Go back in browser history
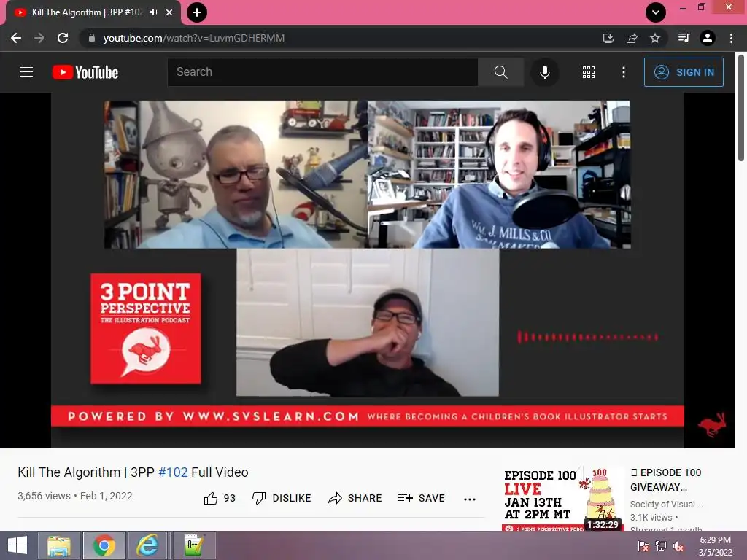Image resolution: width=747 pixels, height=560 pixels. (x=16, y=38)
